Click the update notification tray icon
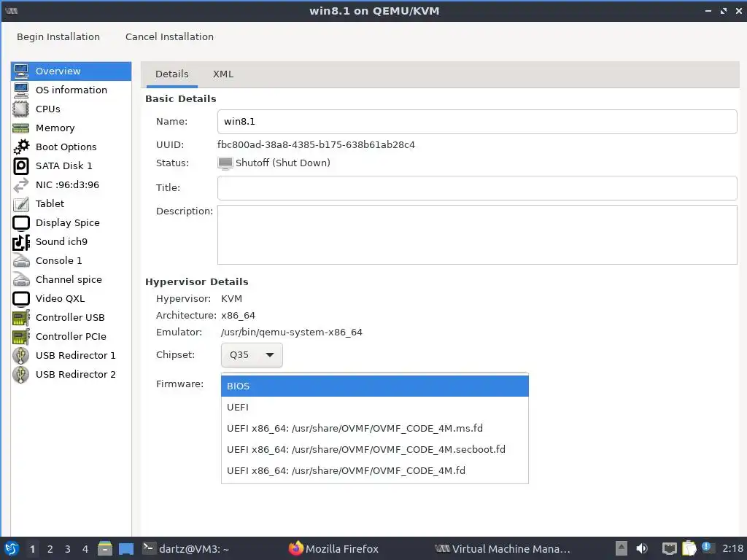The width and height of the screenshot is (747, 560). coord(706,548)
